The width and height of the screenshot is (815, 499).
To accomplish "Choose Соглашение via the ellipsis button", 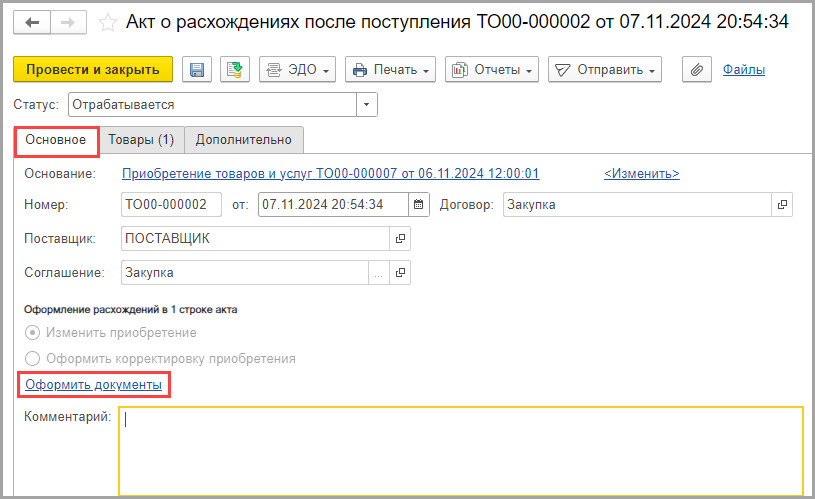I will coord(378,272).
